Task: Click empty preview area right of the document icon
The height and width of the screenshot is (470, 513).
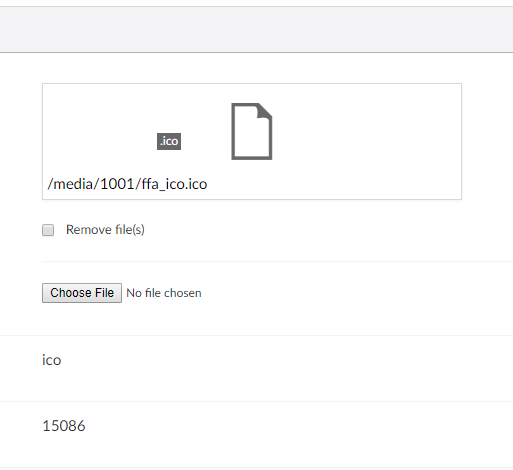Action: pyautogui.click(x=367, y=133)
